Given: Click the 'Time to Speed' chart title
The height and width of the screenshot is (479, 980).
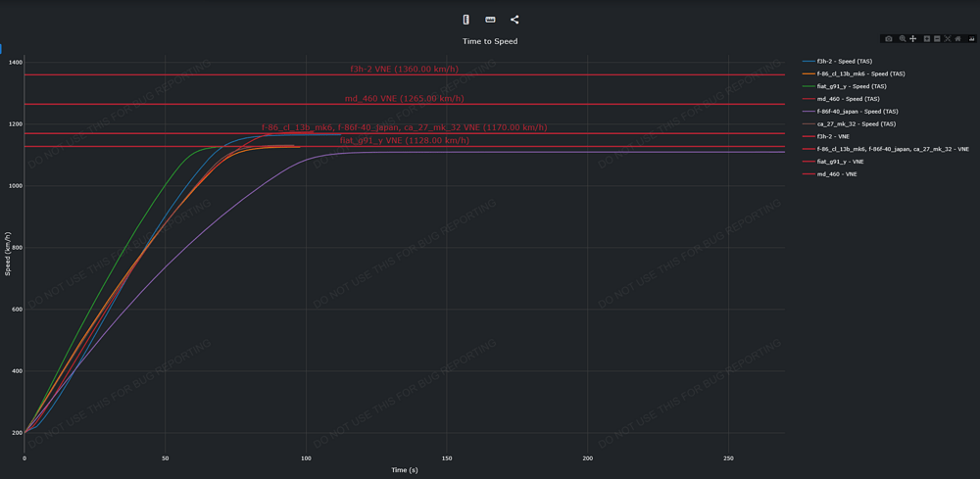Looking at the screenshot, I should click(x=490, y=41).
